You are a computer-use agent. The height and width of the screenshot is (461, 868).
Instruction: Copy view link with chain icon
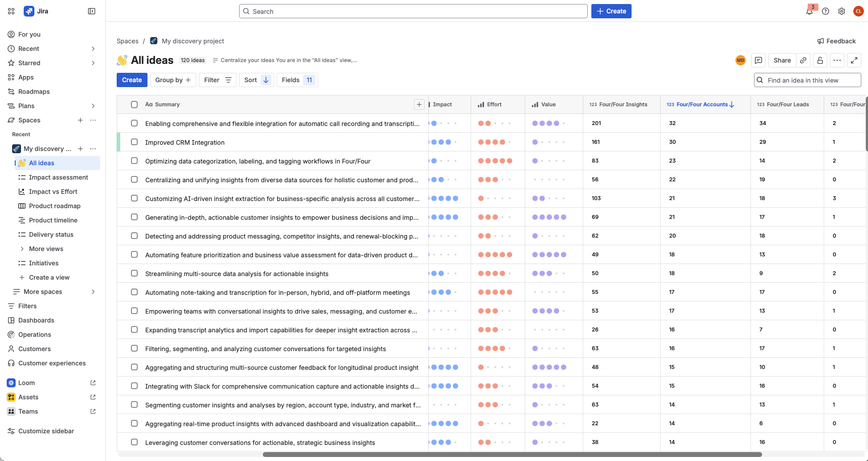(x=803, y=60)
